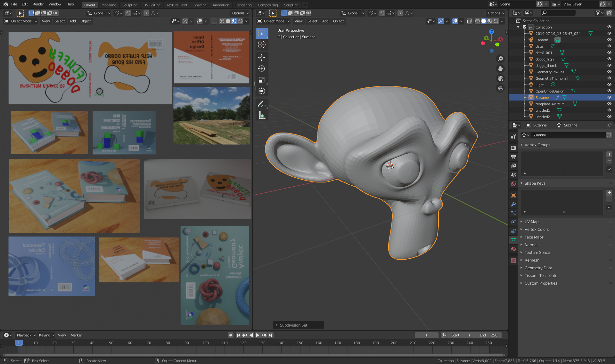Click the zoom view magnifier icon
615x364 pixels.
coord(500,59)
